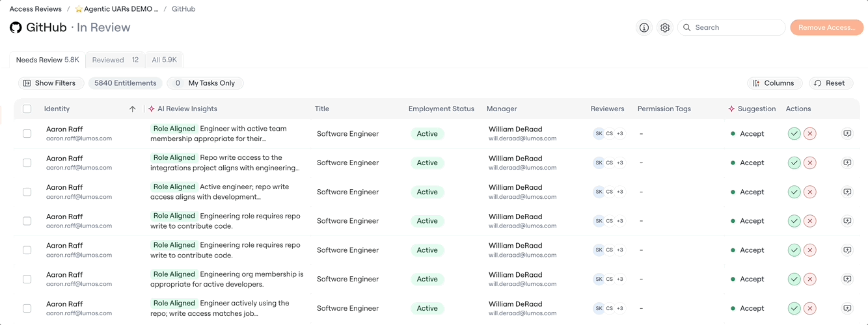This screenshot has width=868, height=325.
Task: Click Active status badge on 'Engineer actively using the repo' row
Action: pos(427,308)
